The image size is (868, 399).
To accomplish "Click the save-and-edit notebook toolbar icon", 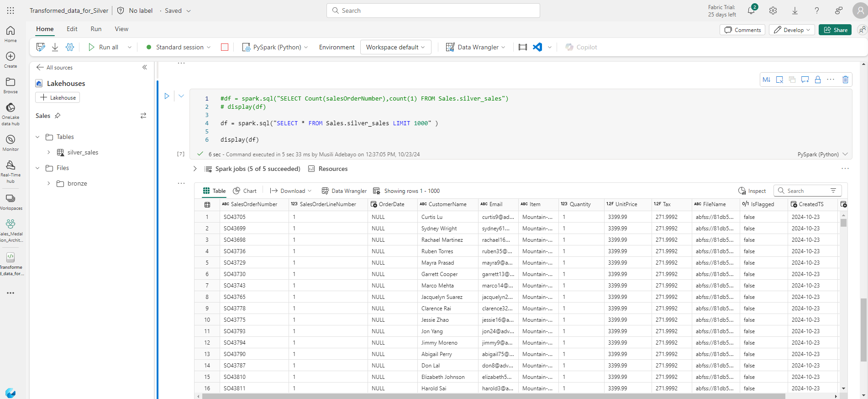I will pyautogui.click(x=41, y=47).
